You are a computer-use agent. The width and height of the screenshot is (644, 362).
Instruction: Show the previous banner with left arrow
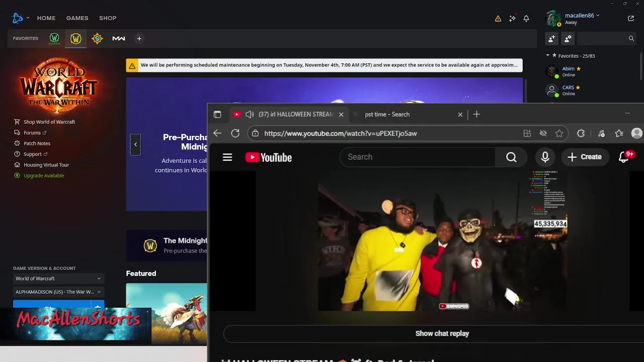pos(135,145)
